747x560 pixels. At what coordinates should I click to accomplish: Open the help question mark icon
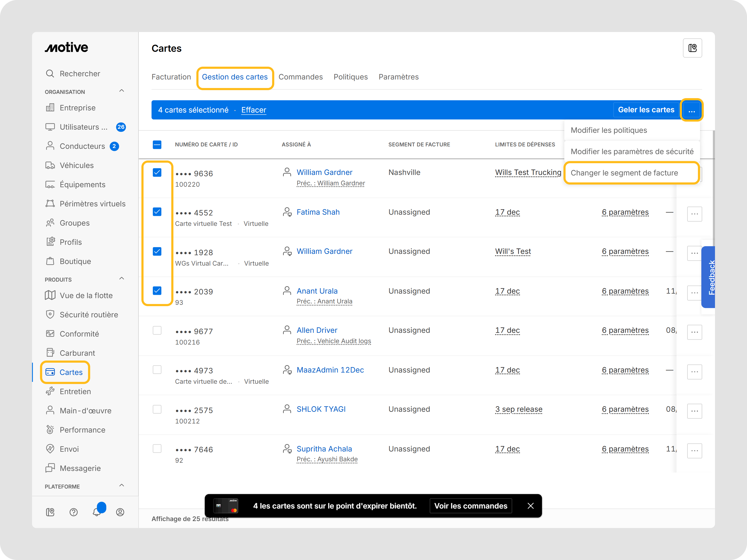(x=74, y=513)
